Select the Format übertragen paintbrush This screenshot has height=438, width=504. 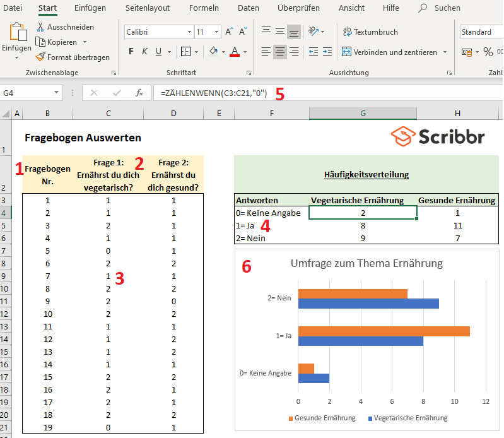coord(41,57)
